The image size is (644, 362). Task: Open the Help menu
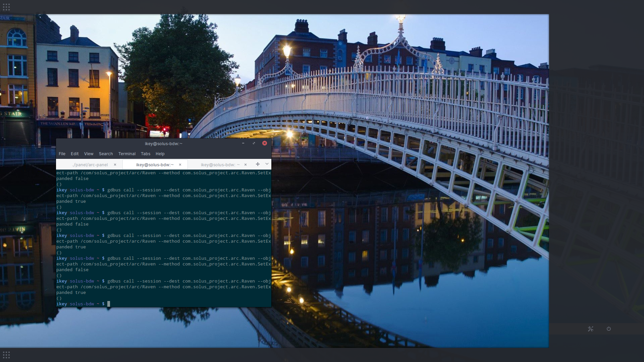pyautogui.click(x=160, y=154)
